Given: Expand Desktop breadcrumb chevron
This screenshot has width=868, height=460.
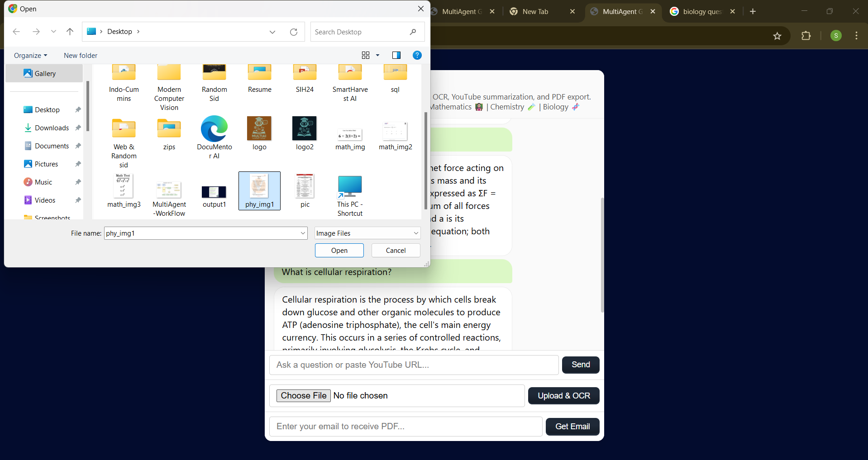Looking at the screenshot, I should coord(138,32).
